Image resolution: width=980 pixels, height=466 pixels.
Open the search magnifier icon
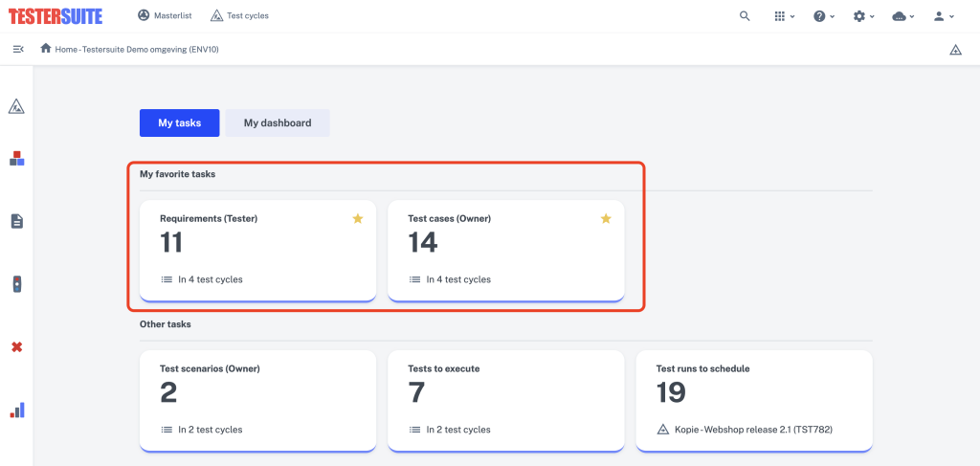745,16
